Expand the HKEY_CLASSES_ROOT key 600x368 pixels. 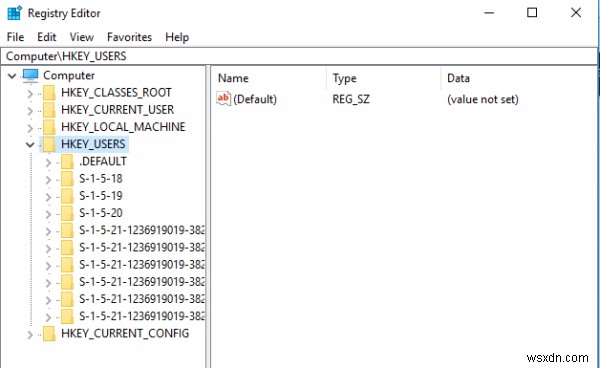pyautogui.click(x=30, y=93)
